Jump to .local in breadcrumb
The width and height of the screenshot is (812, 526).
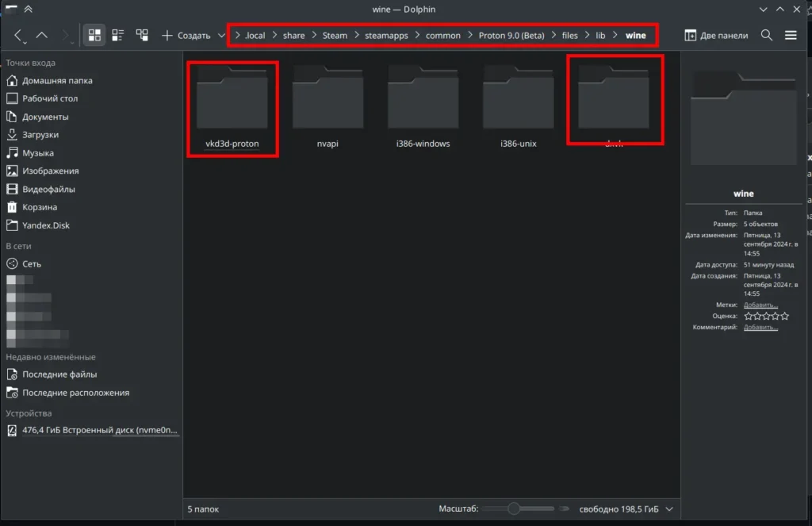tap(255, 35)
